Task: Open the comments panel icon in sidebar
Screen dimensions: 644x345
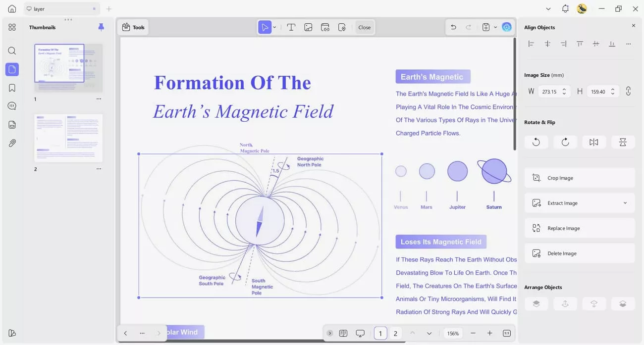Action: point(12,106)
